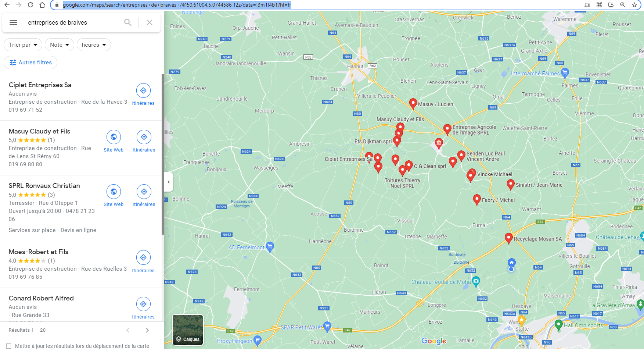Open Calques layers thumbnail

click(x=188, y=330)
